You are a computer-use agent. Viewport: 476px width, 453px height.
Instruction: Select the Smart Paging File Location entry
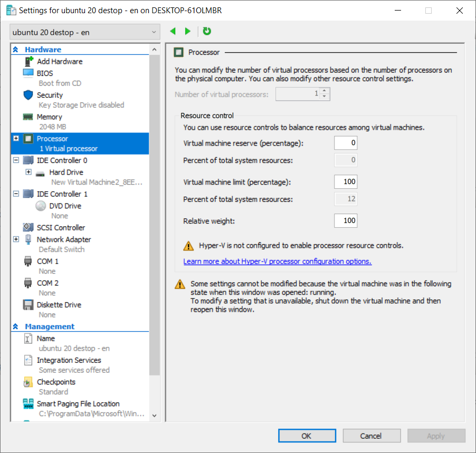coord(78,404)
